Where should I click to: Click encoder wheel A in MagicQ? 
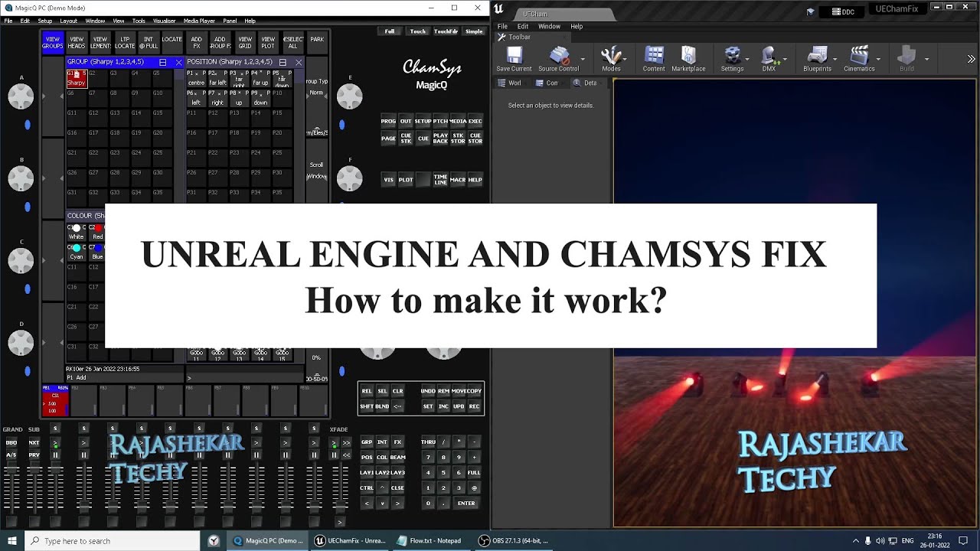pyautogui.click(x=21, y=96)
